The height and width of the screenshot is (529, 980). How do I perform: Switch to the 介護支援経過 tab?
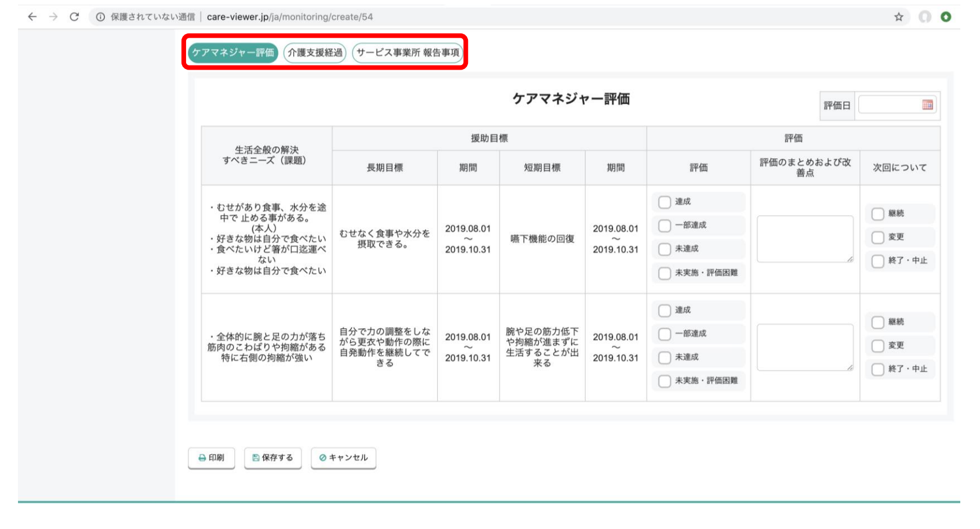click(x=315, y=53)
